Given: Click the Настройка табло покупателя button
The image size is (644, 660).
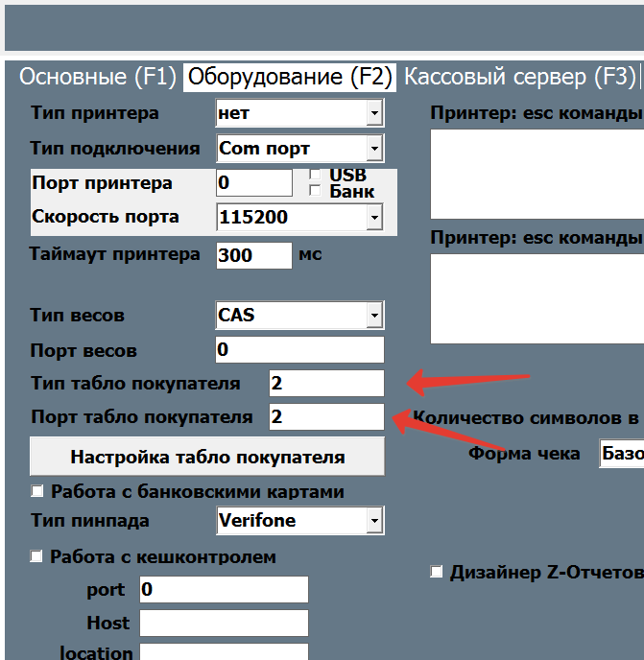Looking at the screenshot, I should click(x=206, y=457).
